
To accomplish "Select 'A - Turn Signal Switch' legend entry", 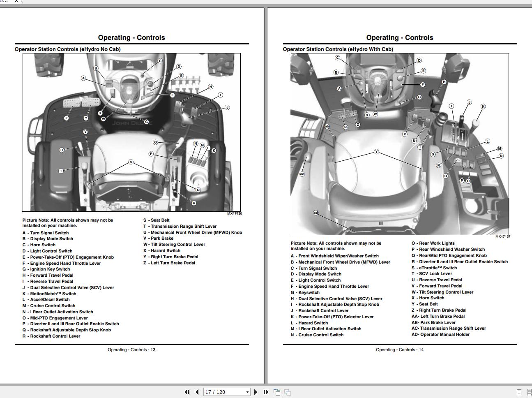I will coord(46,233).
